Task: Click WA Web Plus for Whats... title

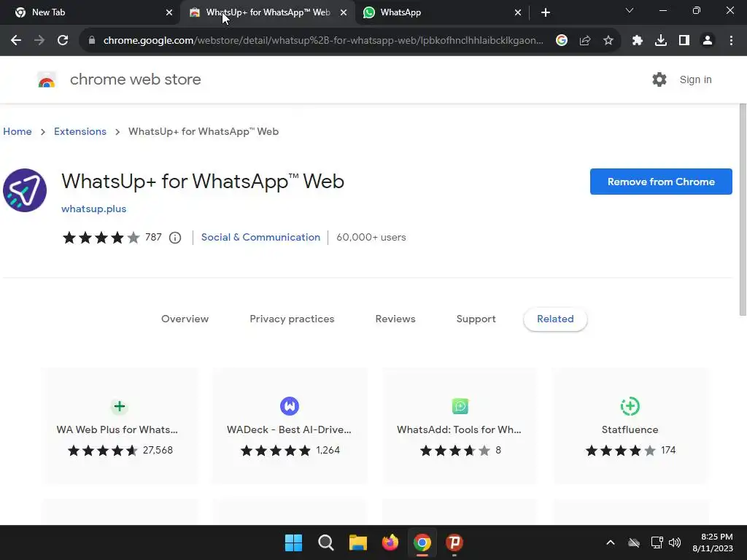Action: (117, 429)
